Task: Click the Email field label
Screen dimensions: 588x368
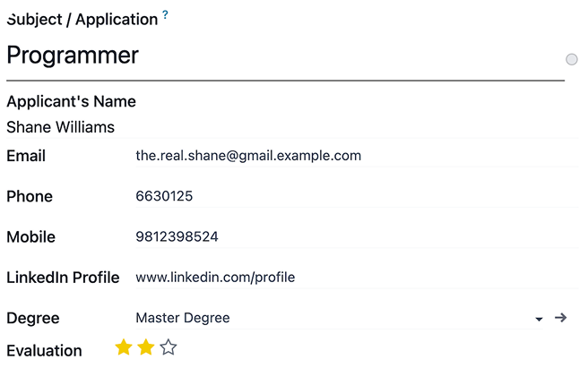Action: pyautogui.click(x=26, y=156)
